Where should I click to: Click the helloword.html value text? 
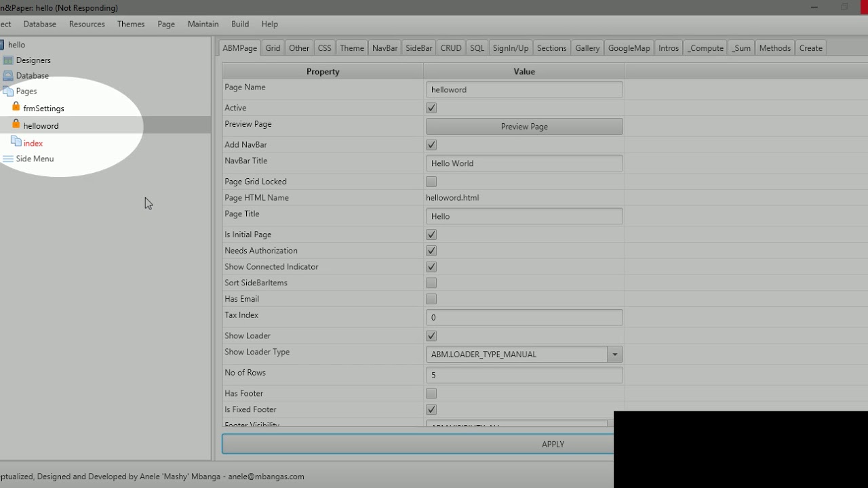click(452, 198)
